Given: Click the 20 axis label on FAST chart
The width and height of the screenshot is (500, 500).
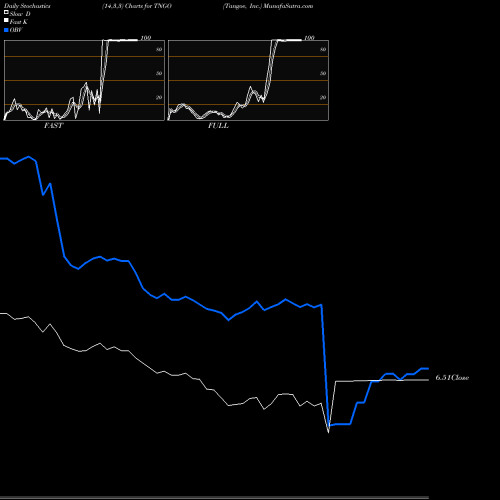Looking at the screenshot, I should pyautogui.click(x=159, y=98).
